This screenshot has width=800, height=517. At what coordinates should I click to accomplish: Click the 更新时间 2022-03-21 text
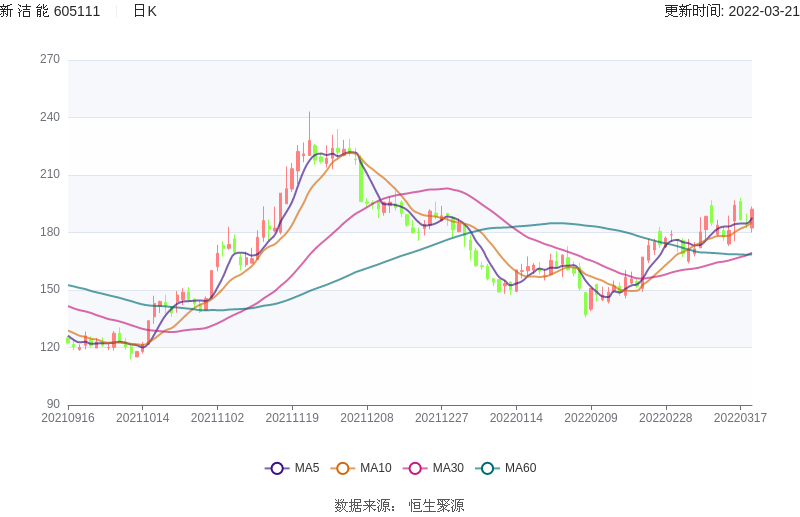pos(731,11)
